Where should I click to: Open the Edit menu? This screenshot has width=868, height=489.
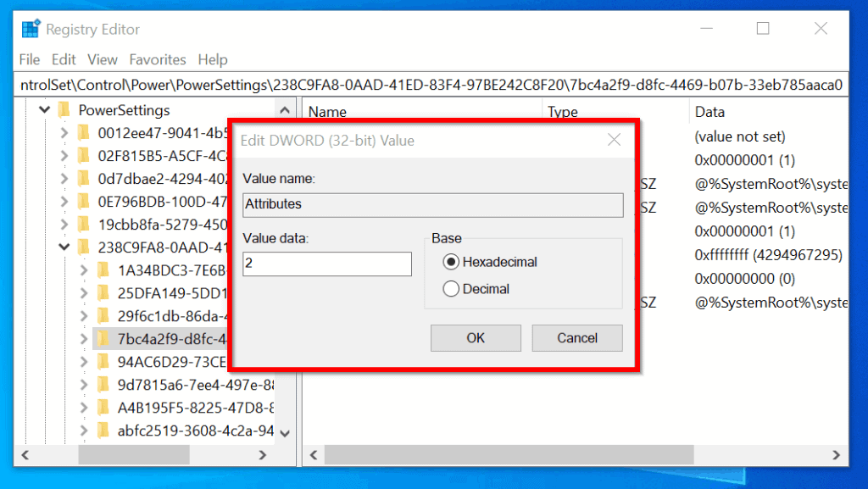[x=64, y=59]
